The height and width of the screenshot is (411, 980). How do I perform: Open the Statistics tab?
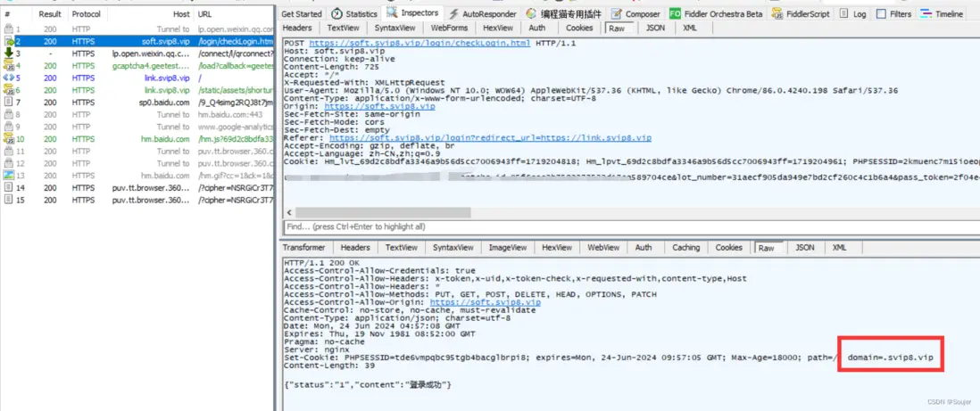coord(354,13)
